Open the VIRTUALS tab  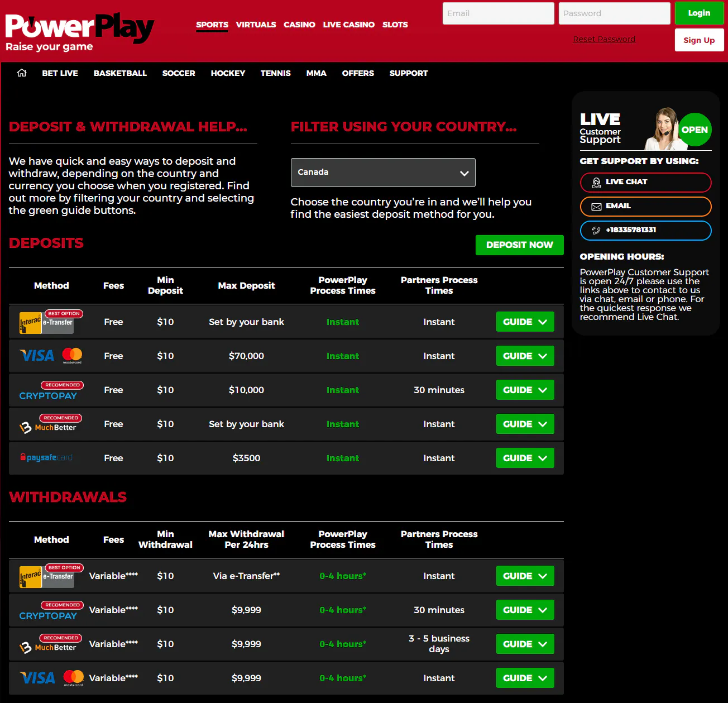(x=256, y=25)
